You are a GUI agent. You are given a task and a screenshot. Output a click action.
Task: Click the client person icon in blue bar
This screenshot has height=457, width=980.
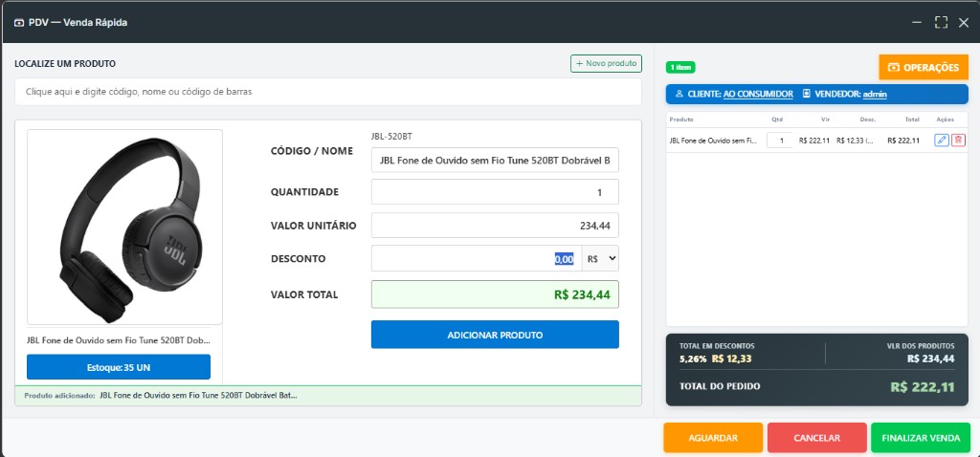tap(679, 95)
